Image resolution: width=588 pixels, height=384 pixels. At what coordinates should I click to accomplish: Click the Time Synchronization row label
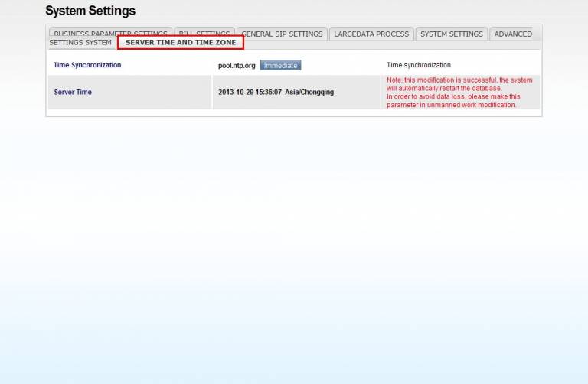(87, 65)
